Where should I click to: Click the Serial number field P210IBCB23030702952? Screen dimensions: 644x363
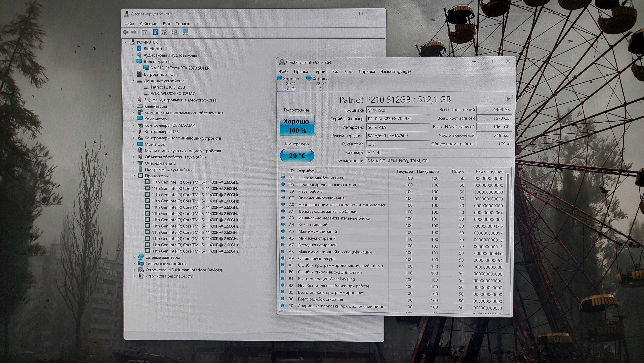(398, 119)
